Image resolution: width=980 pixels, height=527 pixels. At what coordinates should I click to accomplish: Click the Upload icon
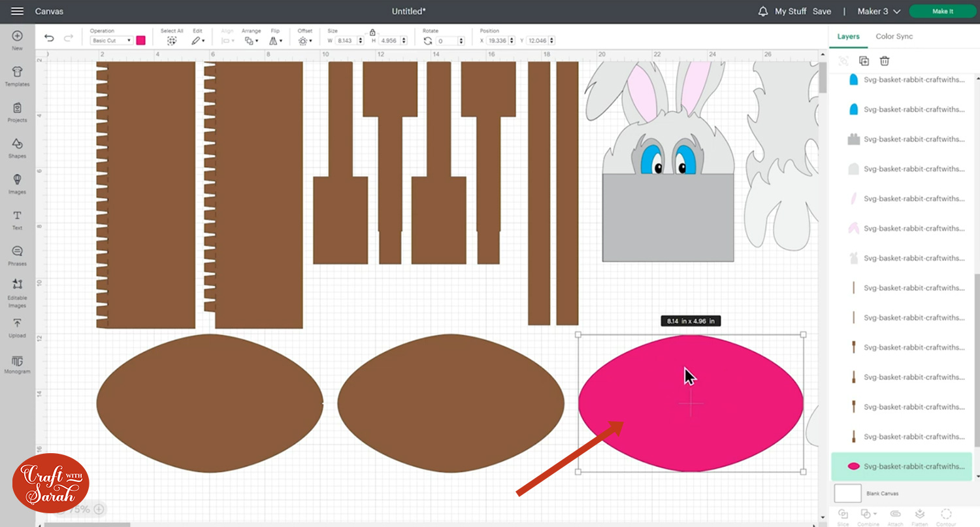tap(17, 327)
